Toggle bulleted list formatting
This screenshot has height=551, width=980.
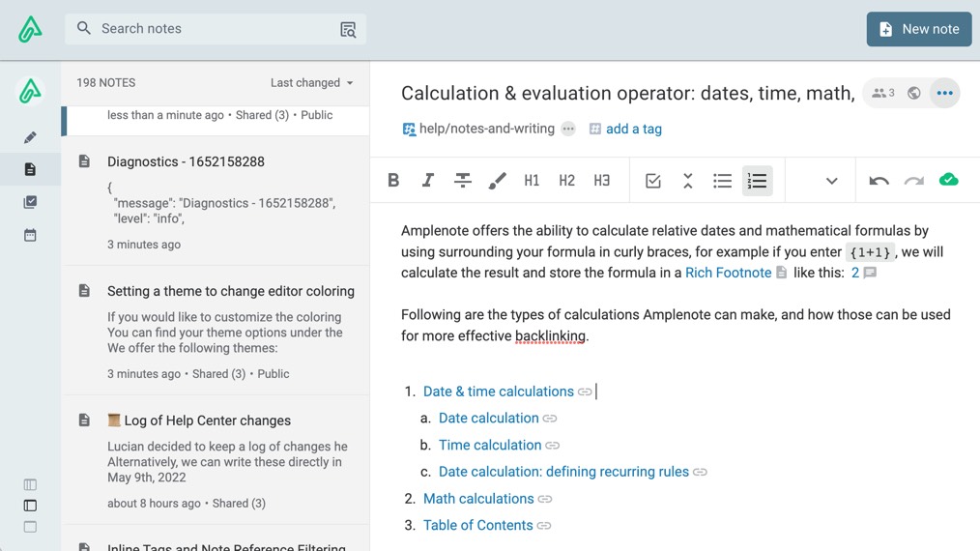(722, 181)
